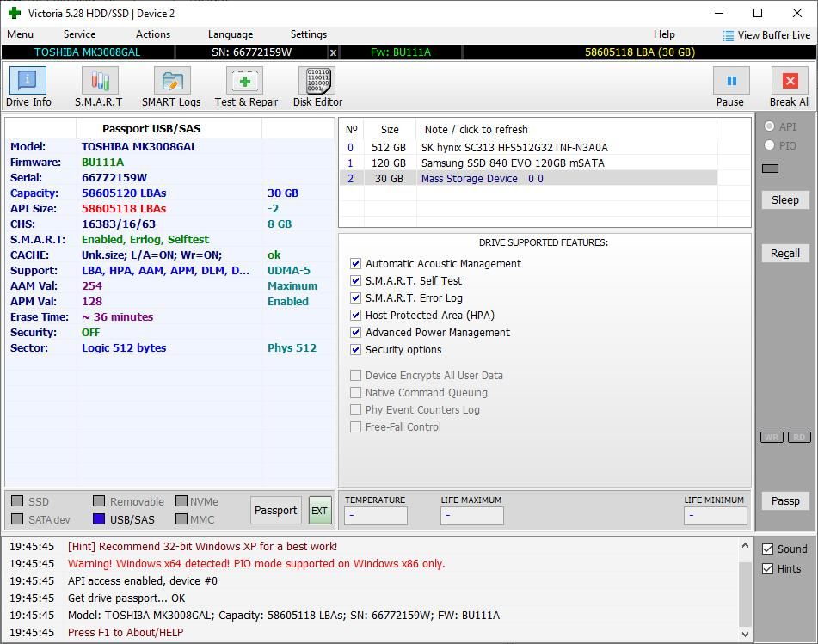Click the x beside the serial number
The width and height of the screenshot is (818, 644).
pyautogui.click(x=333, y=52)
